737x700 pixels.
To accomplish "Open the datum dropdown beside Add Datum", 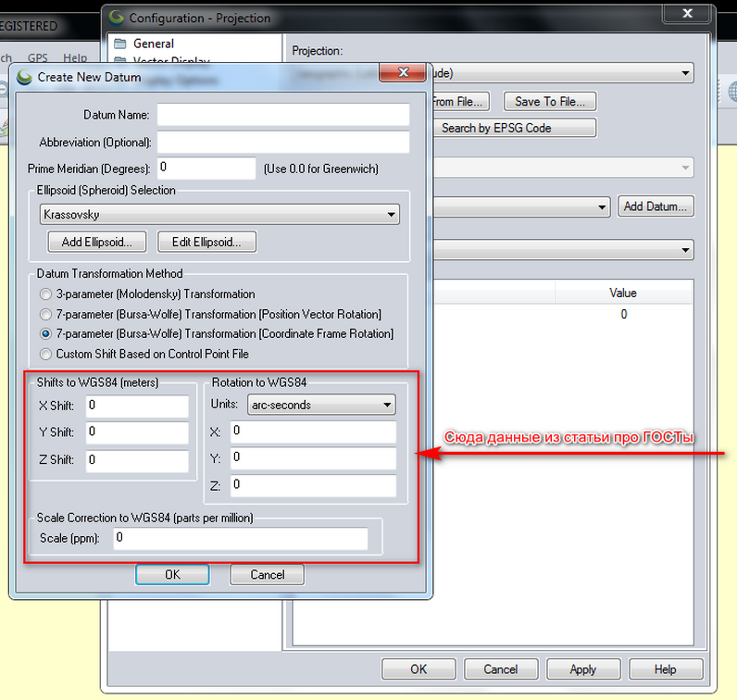I will pyautogui.click(x=520, y=206).
